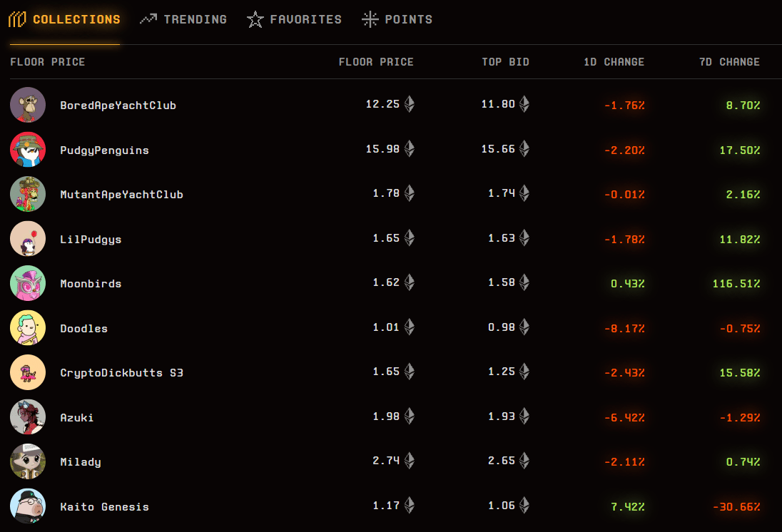Click the Trending arrow icon
The width and height of the screenshot is (782, 532).
click(148, 19)
